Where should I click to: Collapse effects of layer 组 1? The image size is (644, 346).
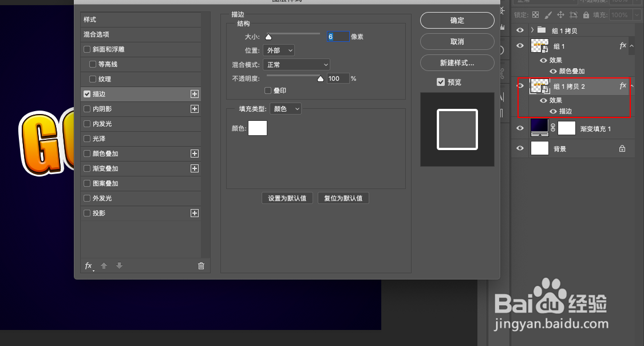pyautogui.click(x=631, y=46)
